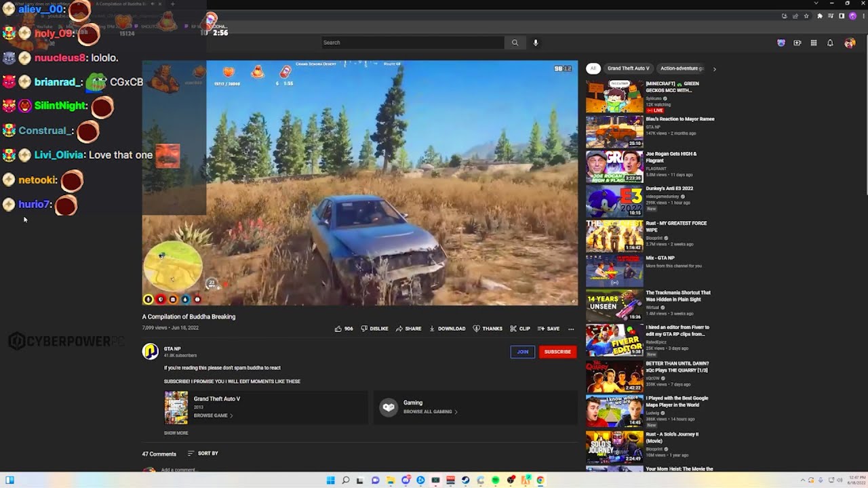Open Windows taskbar search
Image resolution: width=868 pixels, height=488 pixels.
[x=345, y=481]
